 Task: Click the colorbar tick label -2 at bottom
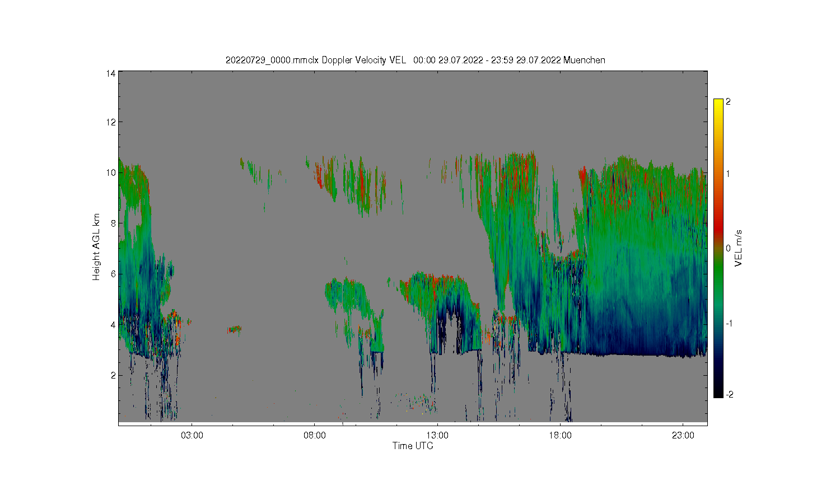tap(729, 395)
